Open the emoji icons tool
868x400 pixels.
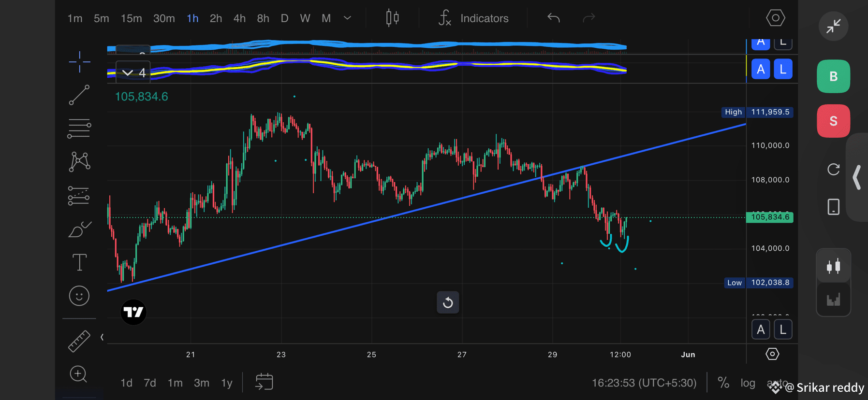pos(79,296)
